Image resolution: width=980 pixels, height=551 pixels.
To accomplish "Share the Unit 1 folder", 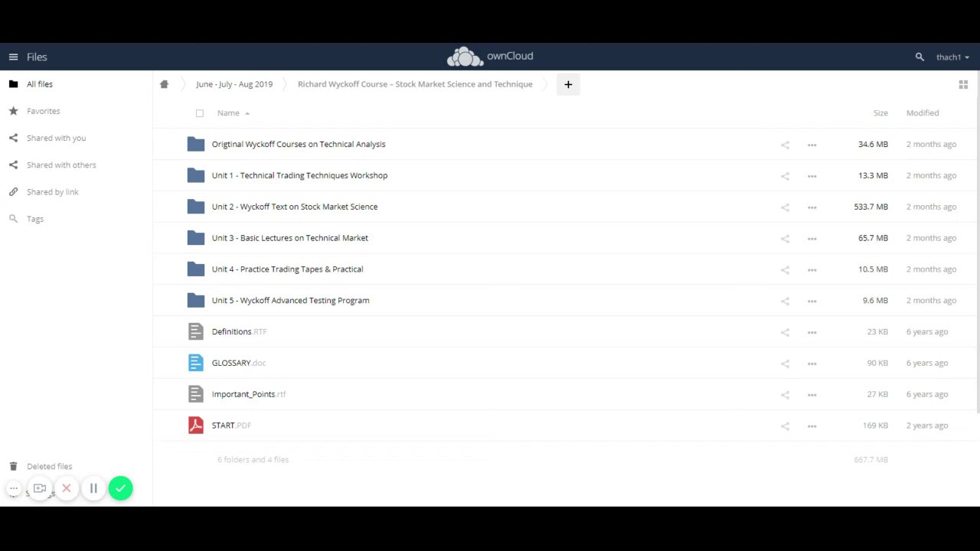I will (785, 176).
